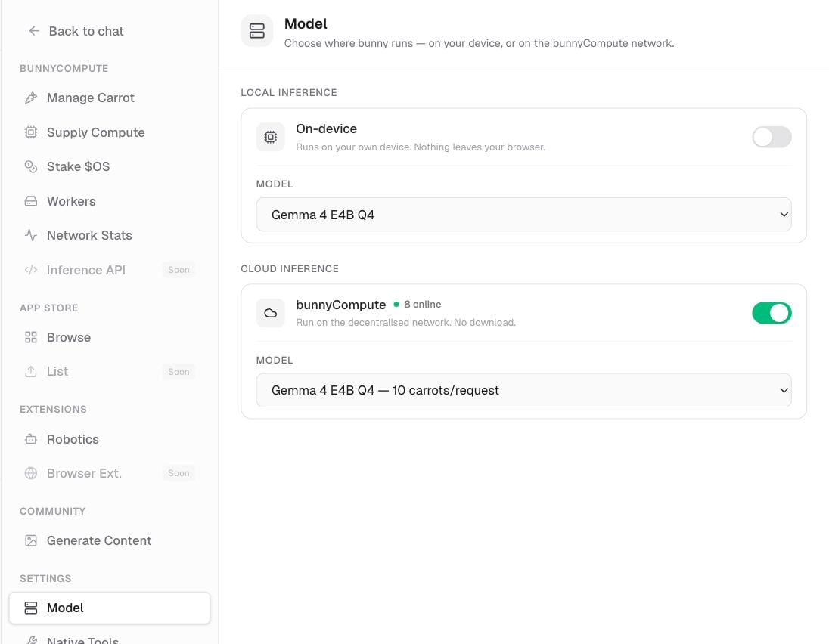Image resolution: width=829 pixels, height=644 pixels.
Task: Click the Workers drive icon
Action: (x=31, y=201)
